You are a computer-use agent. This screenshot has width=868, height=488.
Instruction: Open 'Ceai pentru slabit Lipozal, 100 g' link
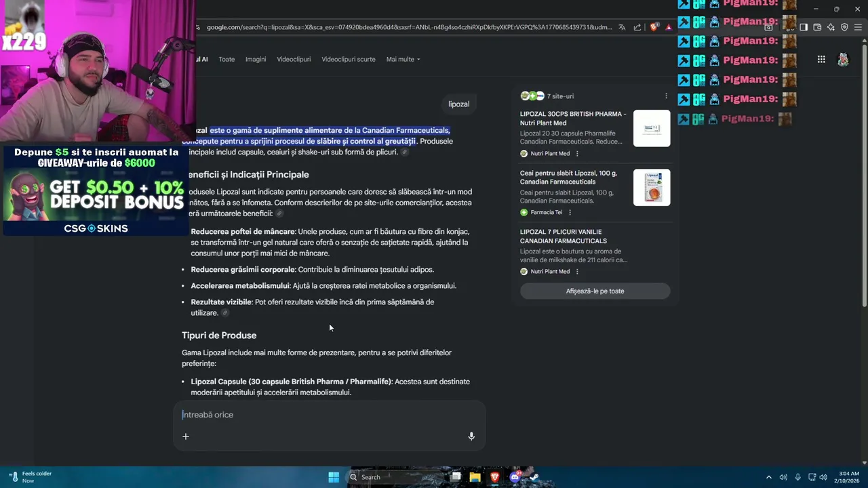point(569,178)
